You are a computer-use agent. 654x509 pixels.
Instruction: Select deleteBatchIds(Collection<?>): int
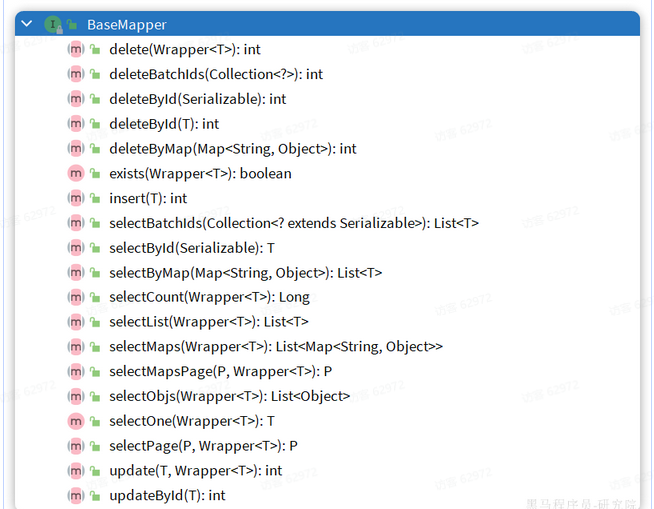pyautogui.click(x=216, y=74)
